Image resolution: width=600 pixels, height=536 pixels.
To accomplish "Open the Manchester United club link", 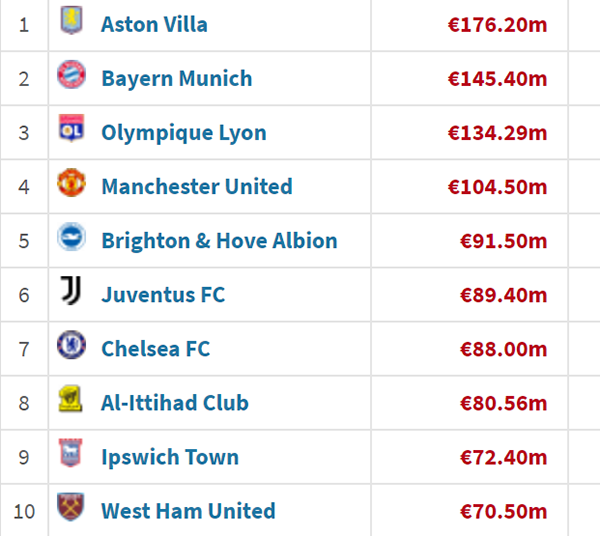I will tap(196, 186).
